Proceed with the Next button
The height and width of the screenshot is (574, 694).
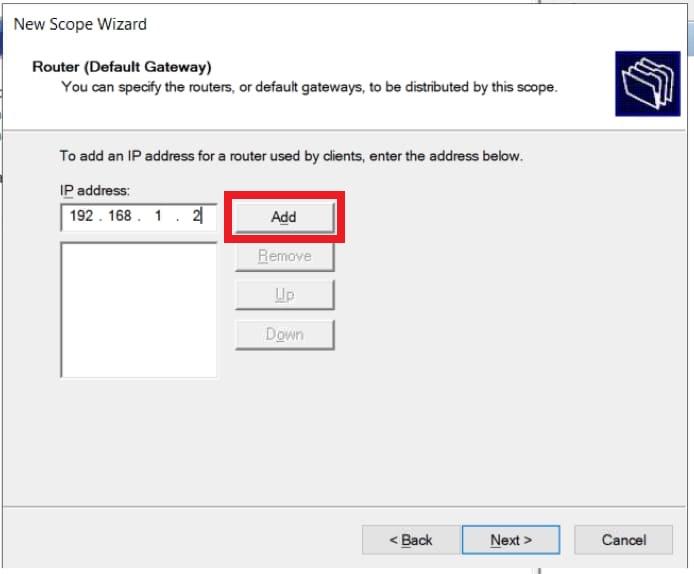(511, 540)
